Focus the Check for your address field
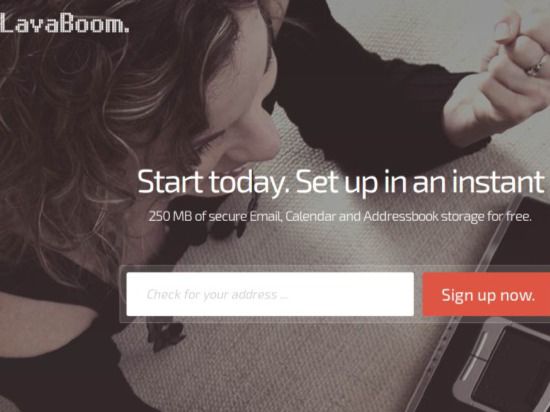Image resolution: width=550 pixels, height=412 pixels. [x=270, y=294]
